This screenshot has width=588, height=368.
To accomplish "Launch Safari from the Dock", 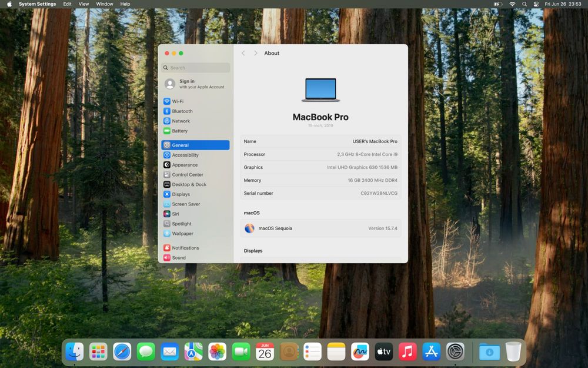I will 122,352.
